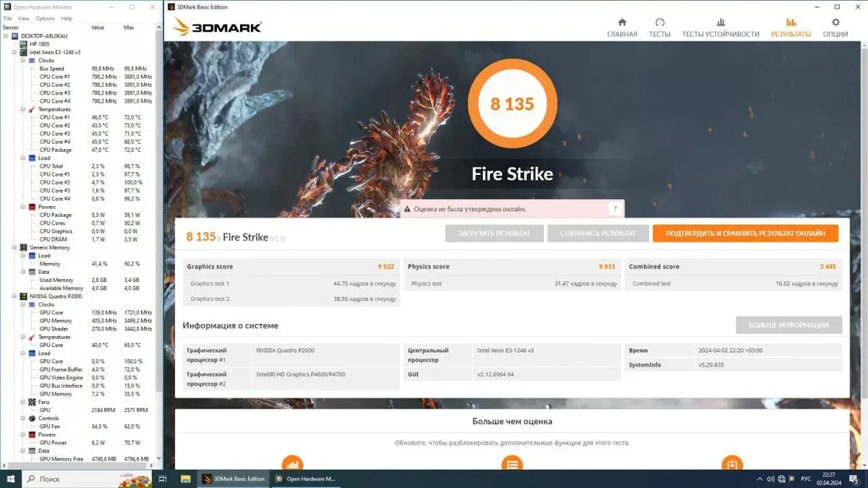Open the ТЕСТЫ benchmarks gauge icon
868x488 pixels.
(x=660, y=27)
